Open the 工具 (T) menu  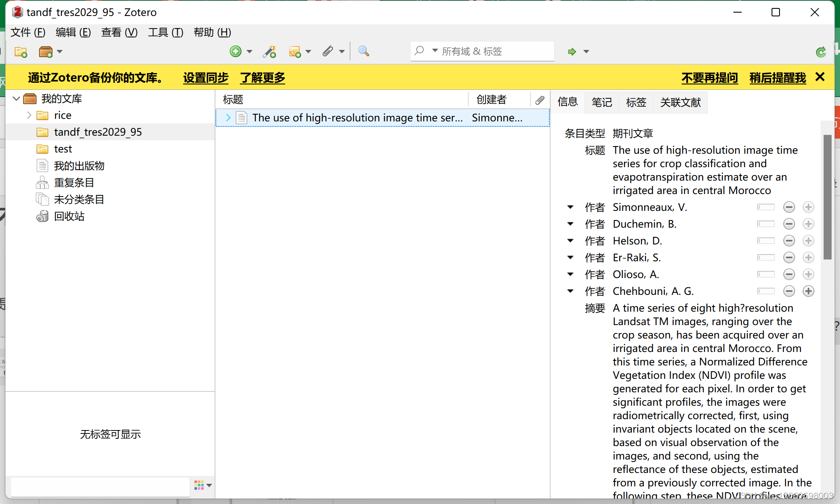click(165, 32)
